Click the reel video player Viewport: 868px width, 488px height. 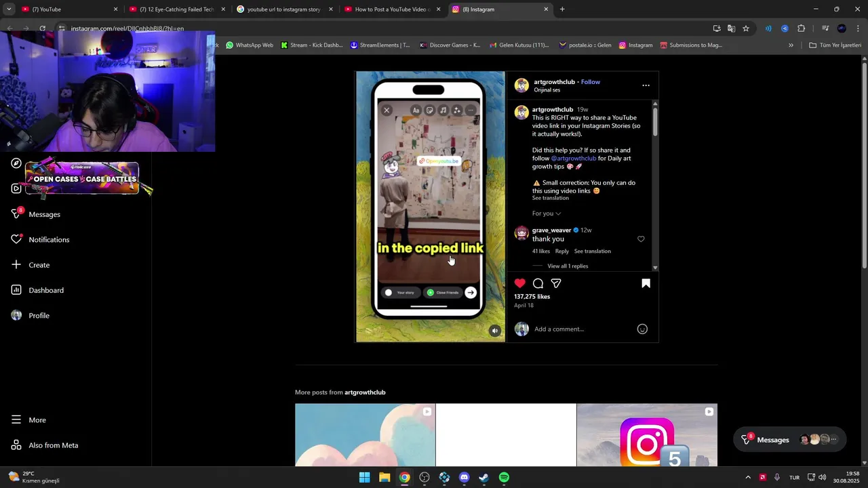tap(431, 207)
